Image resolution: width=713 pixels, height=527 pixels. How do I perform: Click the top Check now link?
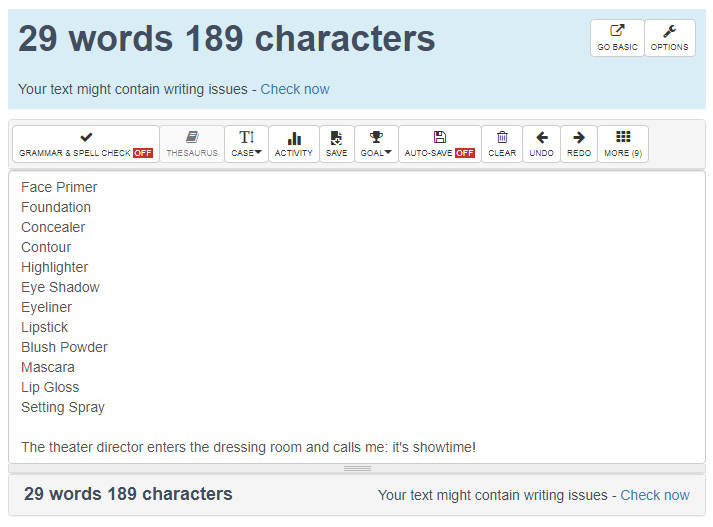click(x=295, y=89)
